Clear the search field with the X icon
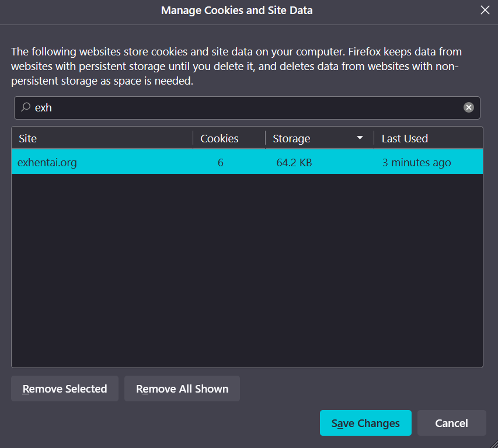The height and width of the screenshot is (448, 498). tap(468, 107)
